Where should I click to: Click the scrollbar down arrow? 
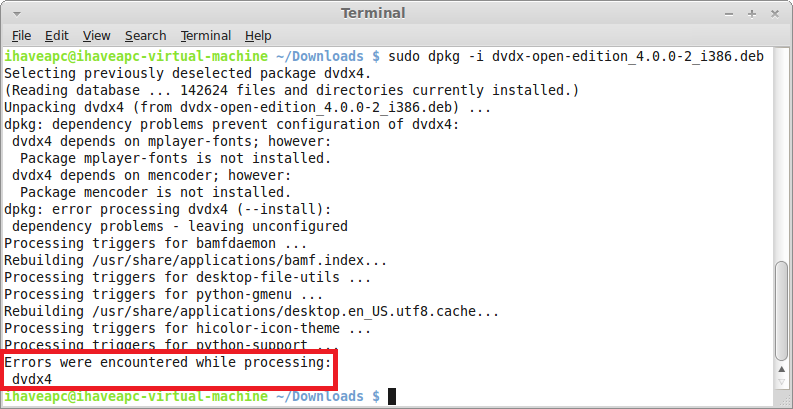pyautogui.click(x=782, y=382)
